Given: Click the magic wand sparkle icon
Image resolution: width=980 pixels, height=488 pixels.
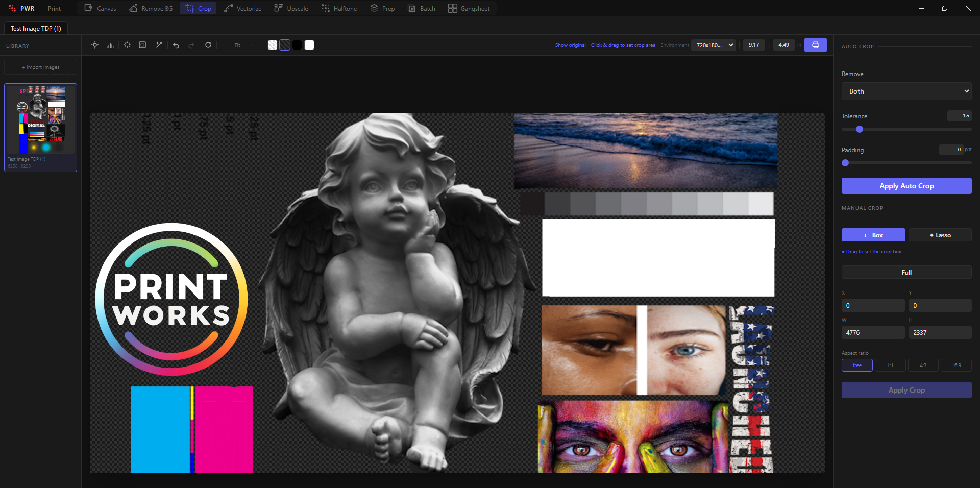Looking at the screenshot, I should (159, 45).
